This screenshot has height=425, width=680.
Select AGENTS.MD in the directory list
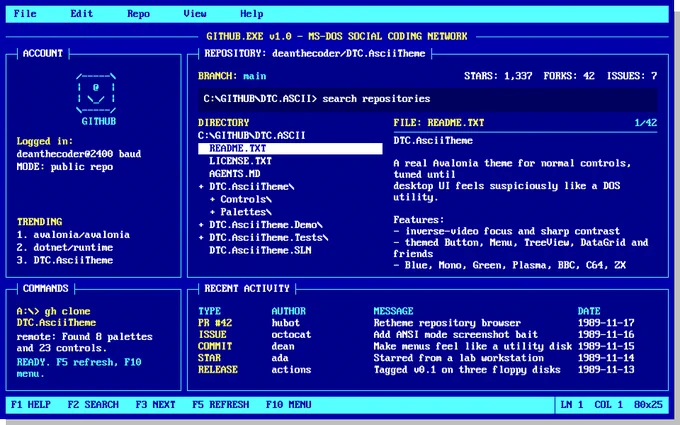(x=235, y=174)
